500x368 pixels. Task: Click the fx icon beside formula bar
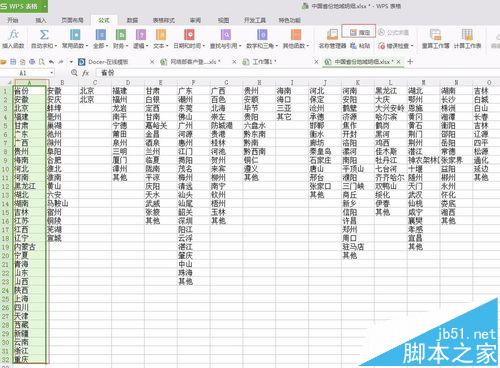click(86, 73)
